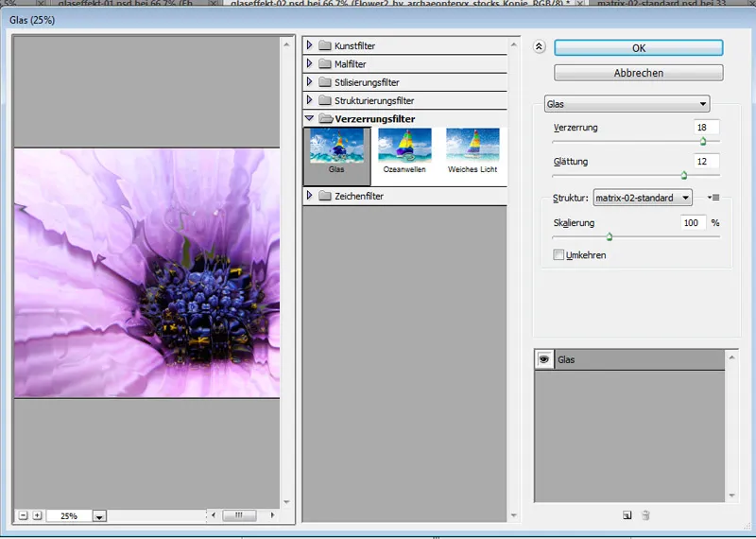Click the zoom in plus button
Screen dimensions: 756x539
pyautogui.click(x=37, y=515)
